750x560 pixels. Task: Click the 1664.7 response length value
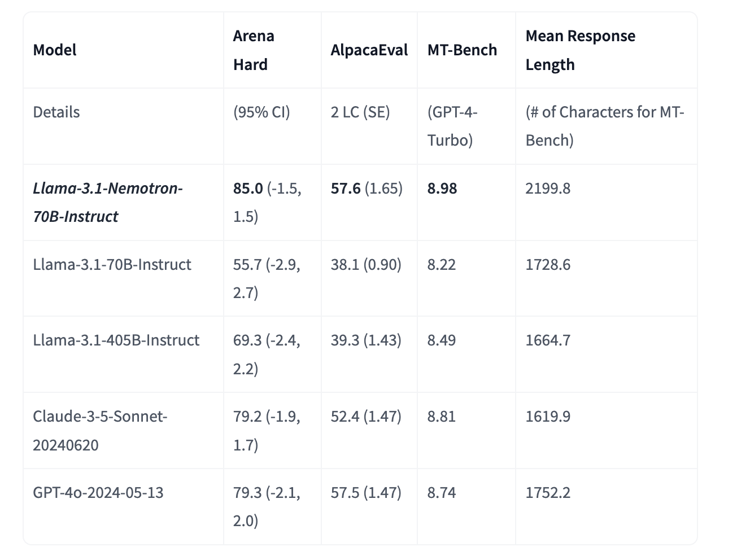[x=548, y=340]
